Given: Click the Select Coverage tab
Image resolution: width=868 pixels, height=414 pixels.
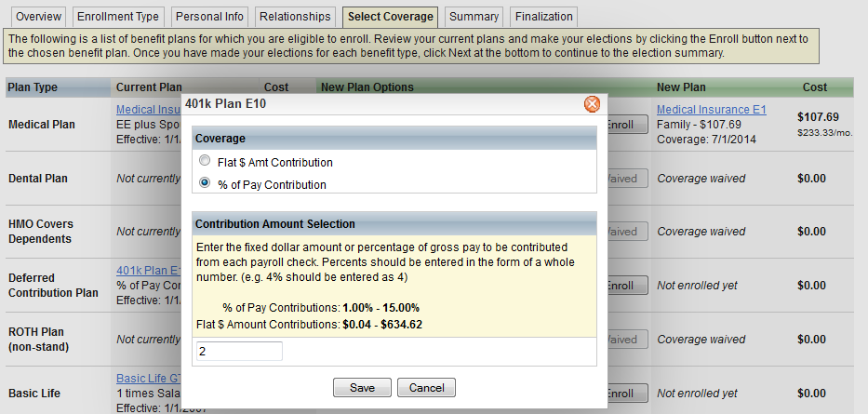Looking at the screenshot, I should [391, 17].
